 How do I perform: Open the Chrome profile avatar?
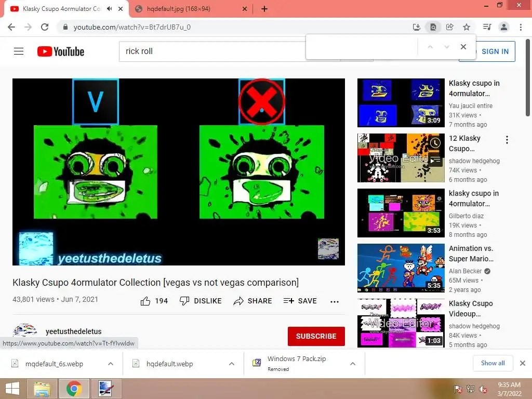coord(504,27)
